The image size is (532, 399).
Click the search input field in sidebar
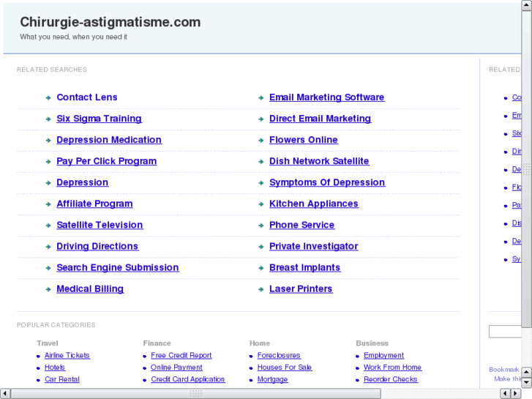coord(505,332)
